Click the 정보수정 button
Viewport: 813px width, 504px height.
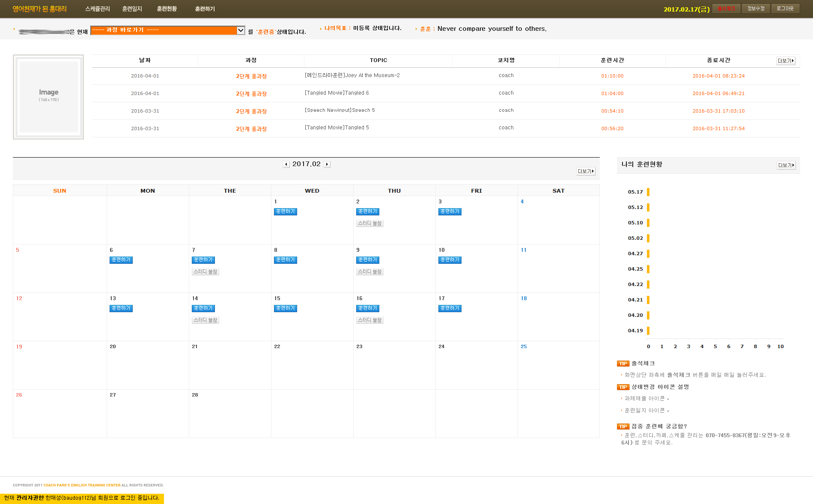(756, 9)
